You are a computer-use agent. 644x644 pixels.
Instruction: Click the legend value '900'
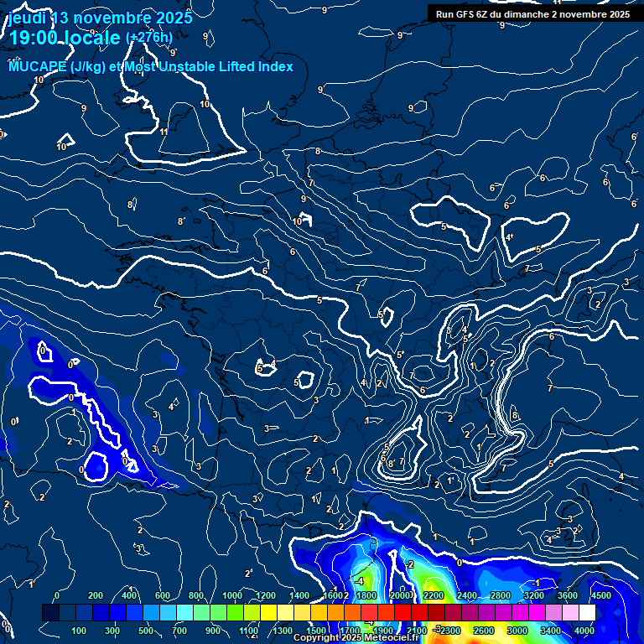click(x=213, y=631)
